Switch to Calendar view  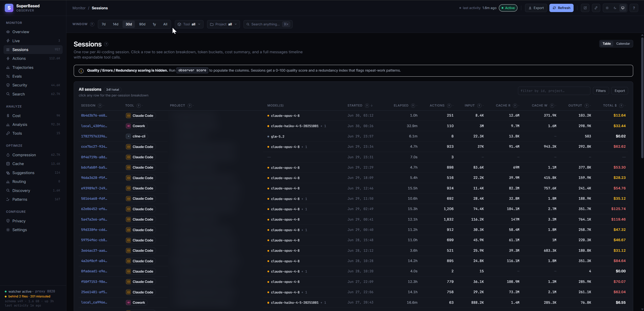(x=623, y=44)
